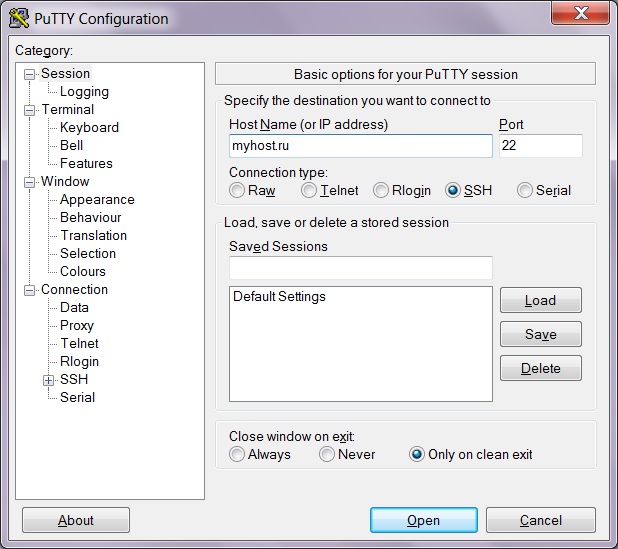618x549 pixels.
Task: Open the Translation settings category
Action: pos(93,235)
